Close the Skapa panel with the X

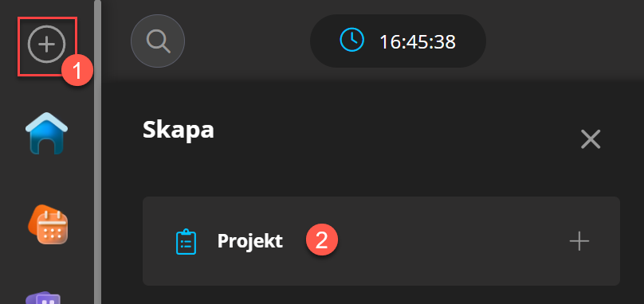591,139
